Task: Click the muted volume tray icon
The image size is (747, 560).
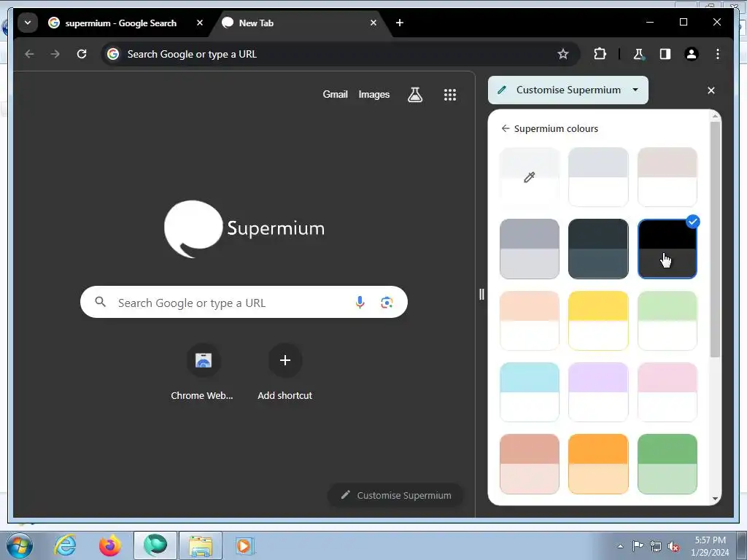Action: point(673,547)
